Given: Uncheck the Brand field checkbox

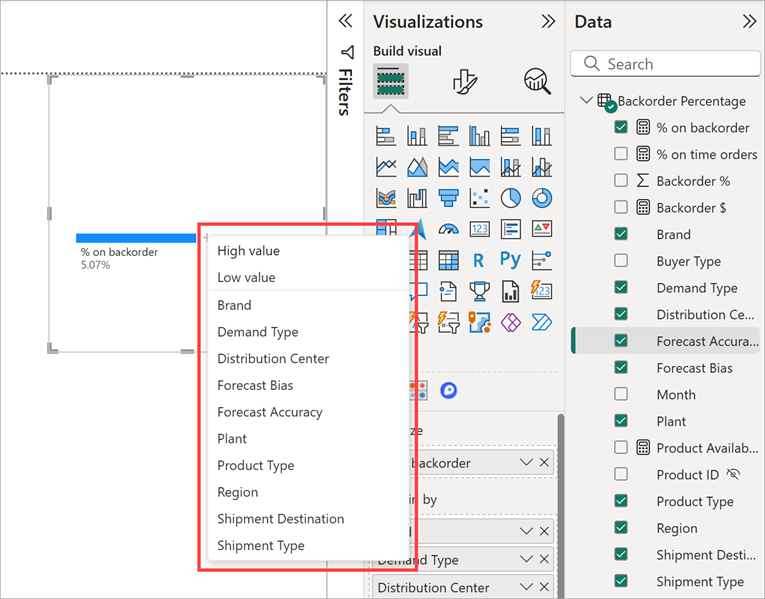Looking at the screenshot, I should coord(621,234).
